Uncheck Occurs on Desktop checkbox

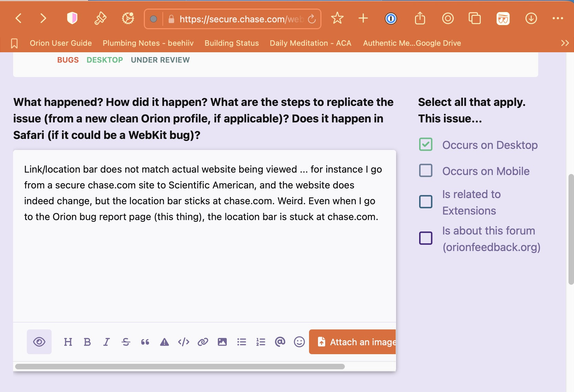426,144
